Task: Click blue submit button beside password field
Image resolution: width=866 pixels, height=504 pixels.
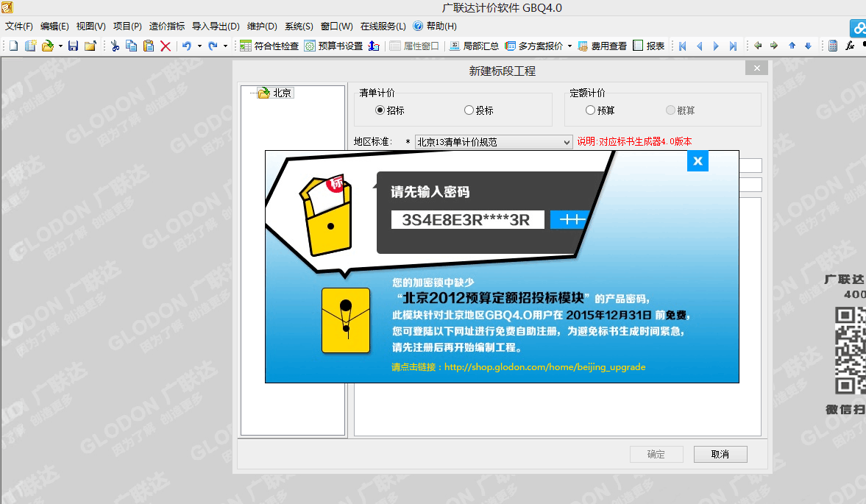Action: (x=569, y=220)
